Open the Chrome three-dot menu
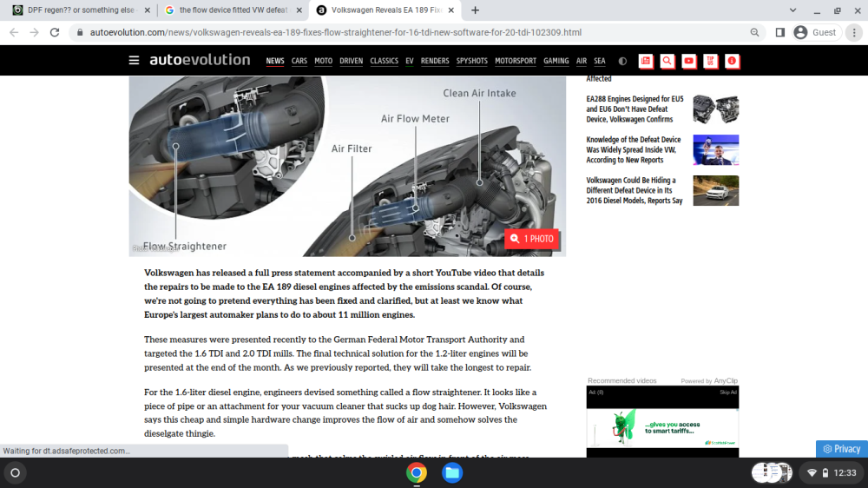The image size is (868, 488). click(x=854, y=33)
